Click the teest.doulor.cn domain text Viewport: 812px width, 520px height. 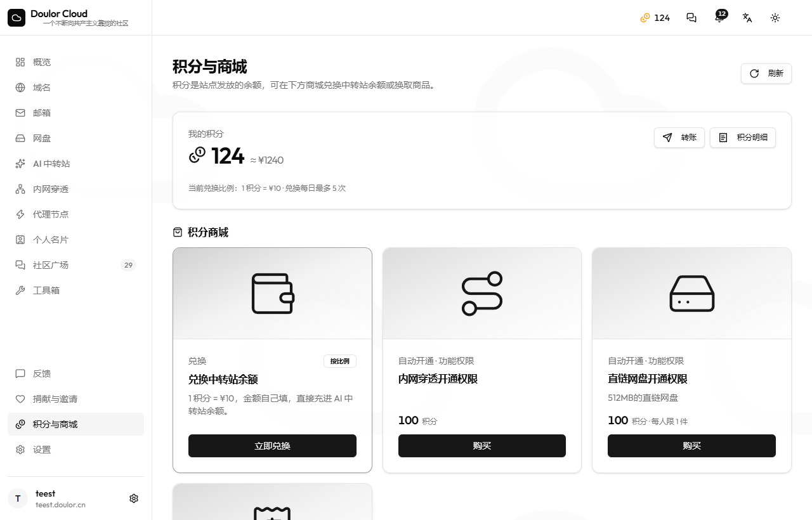pyautogui.click(x=60, y=505)
